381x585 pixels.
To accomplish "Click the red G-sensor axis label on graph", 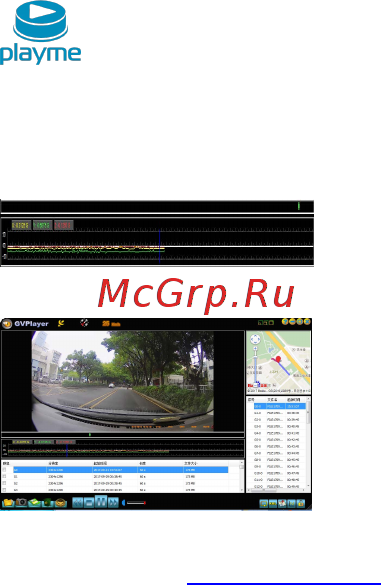I will pos(63,225).
